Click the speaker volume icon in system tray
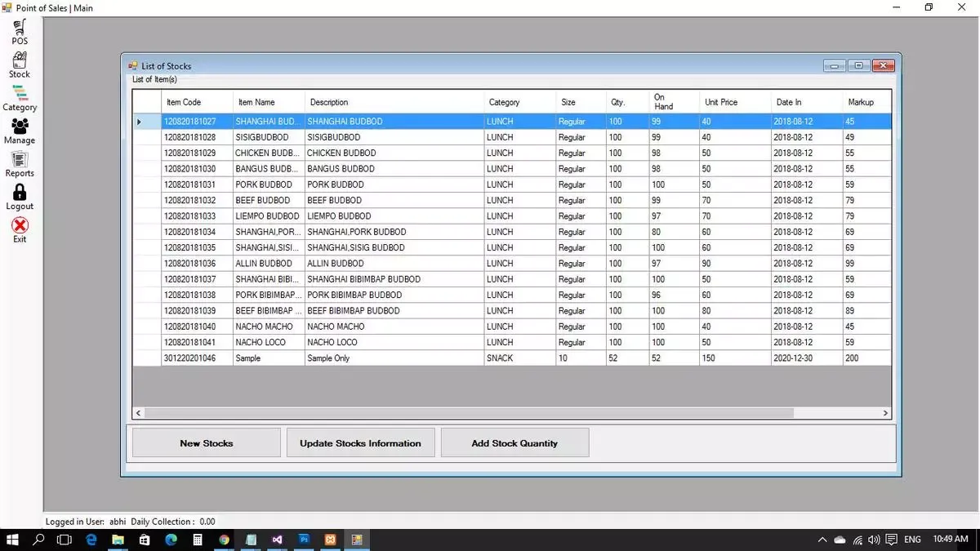Image resolution: width=980 pixels, height=551 pixels. tap(874, 540)
